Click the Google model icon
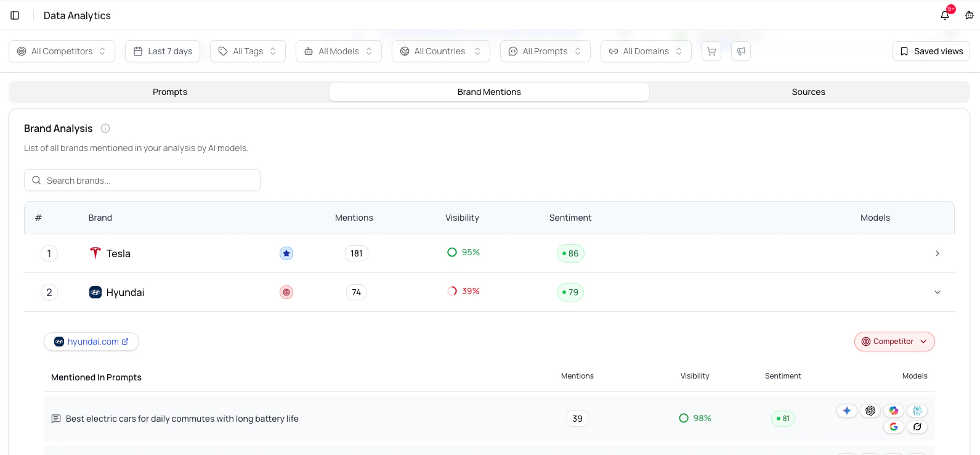980x455 pixels. click(x=894, y=427)
